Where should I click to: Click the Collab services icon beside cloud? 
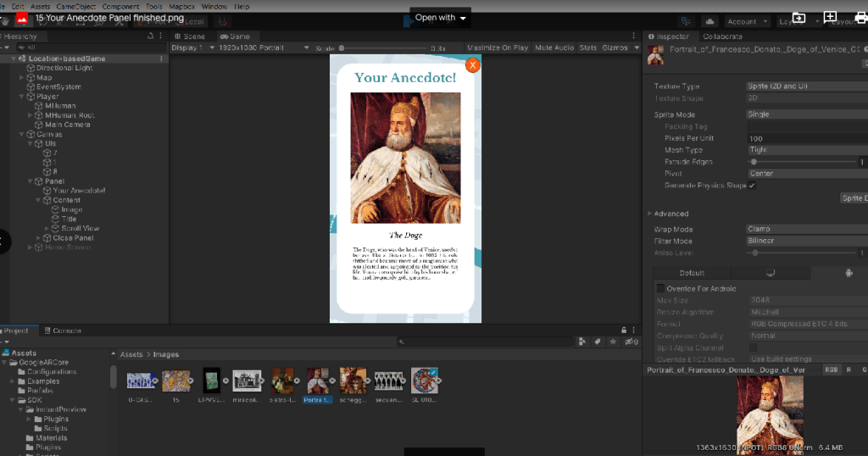(x=686, y=21)
